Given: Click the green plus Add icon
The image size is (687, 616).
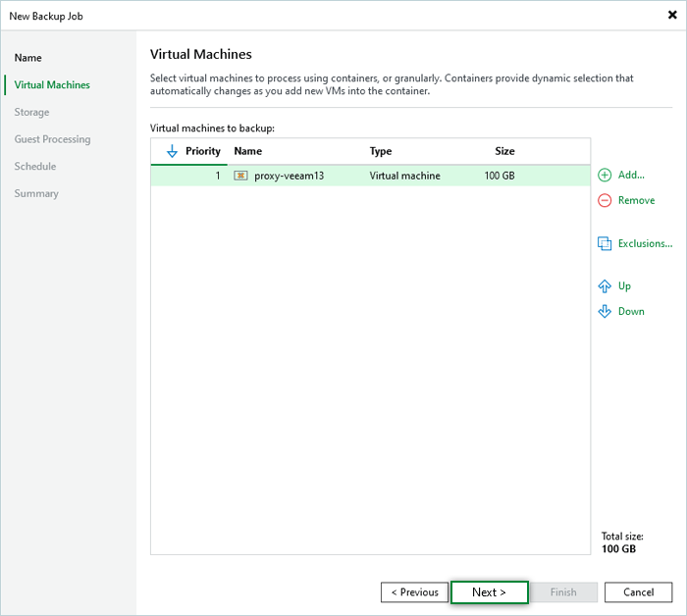Looking at the screenshot, I should [605, 175].
